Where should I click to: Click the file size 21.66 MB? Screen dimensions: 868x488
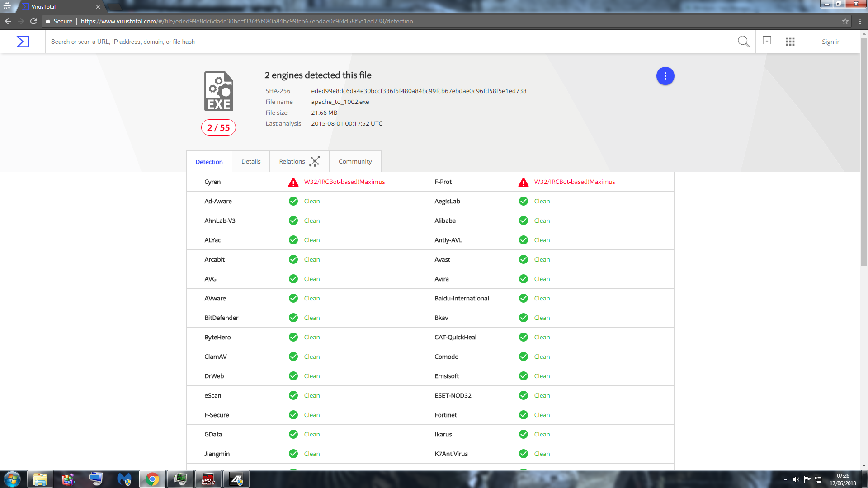[x=324, y=113]
